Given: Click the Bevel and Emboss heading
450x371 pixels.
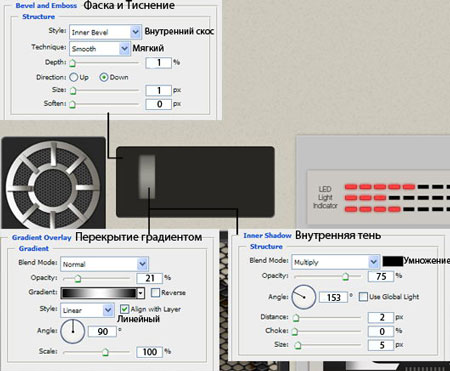Looking at the screenshot, I should (x=46, y=6).
